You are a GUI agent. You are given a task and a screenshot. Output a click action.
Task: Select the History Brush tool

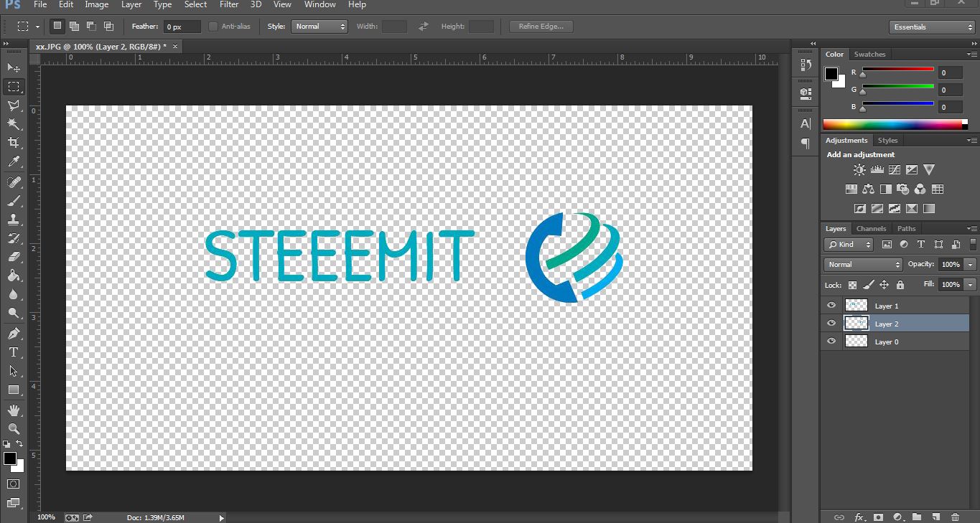click(13, 238)
